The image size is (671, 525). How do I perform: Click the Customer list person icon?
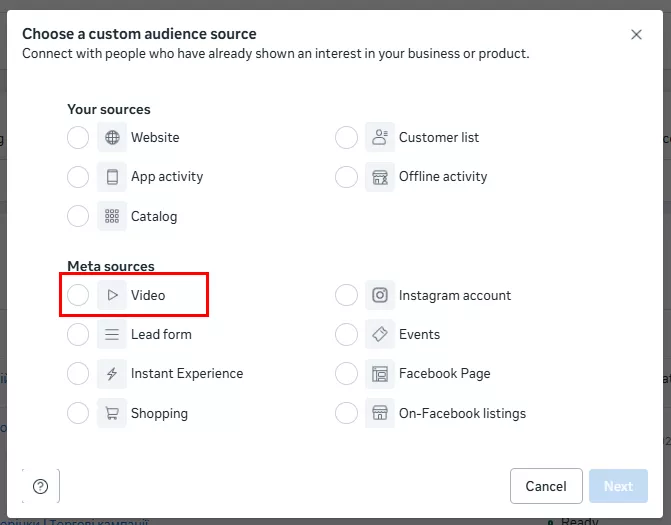(x=380, y=138)
